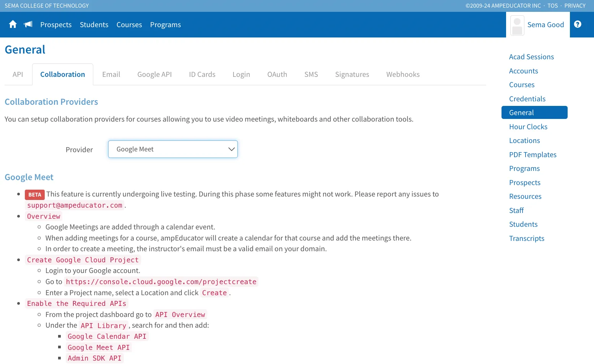
Task: Open Hour Clocks in the sidebar
Action: (x=528, y=127)
